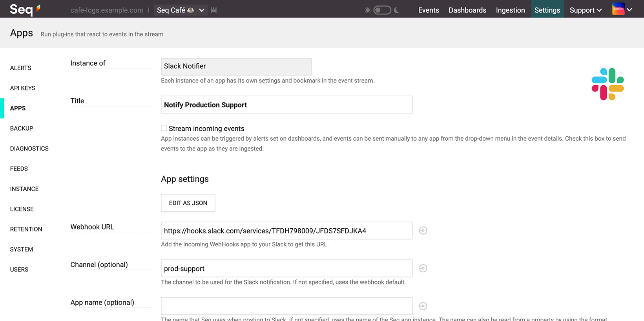Viewport: 644px width, 321px height.
Task: Open the user avatar account menu
Action: [622, 9]
